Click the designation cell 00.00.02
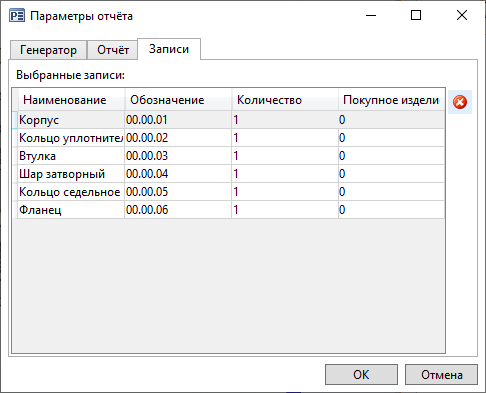The width and height of the screenshot is (486, 393). tap(178, 138)
